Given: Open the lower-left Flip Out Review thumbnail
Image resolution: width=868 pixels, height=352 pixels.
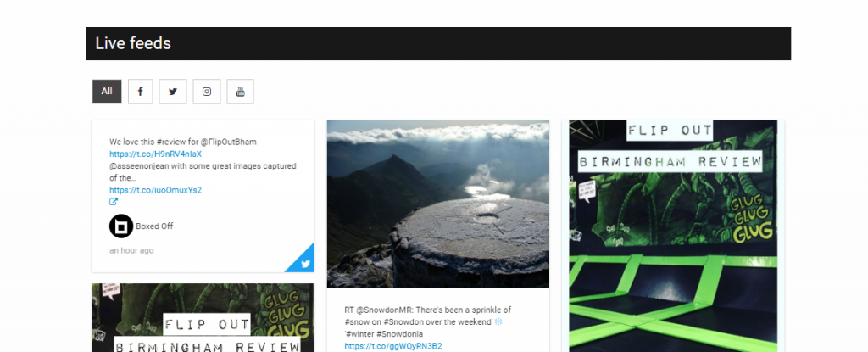Looking at the screenshot, I should 203,317.
